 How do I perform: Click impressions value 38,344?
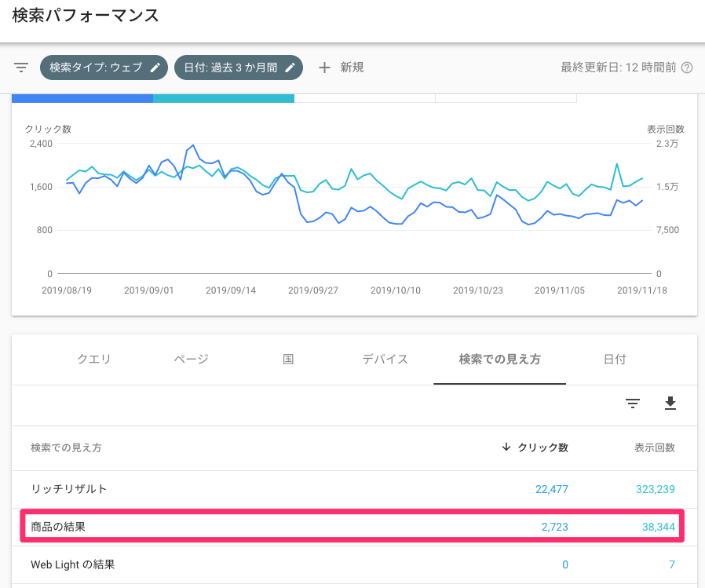(x=659, y=527)
